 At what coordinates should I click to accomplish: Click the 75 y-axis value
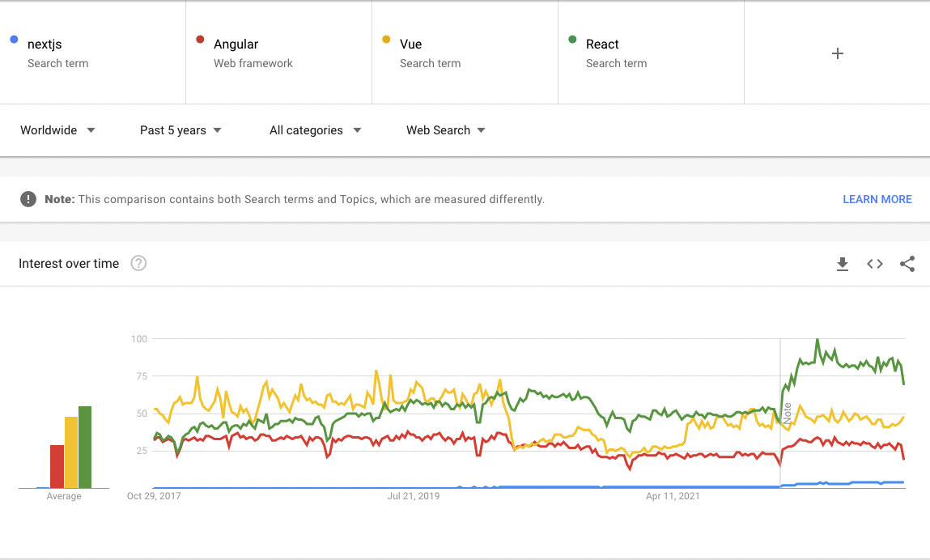[x=141, y=376]
